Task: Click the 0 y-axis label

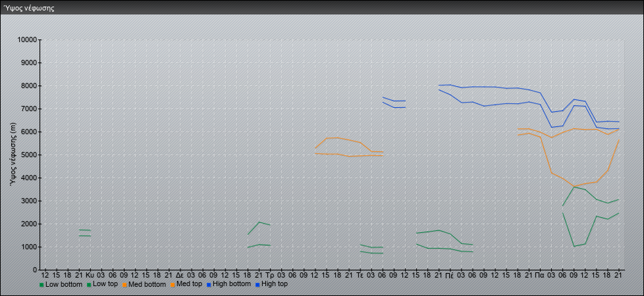Action: 36,270
